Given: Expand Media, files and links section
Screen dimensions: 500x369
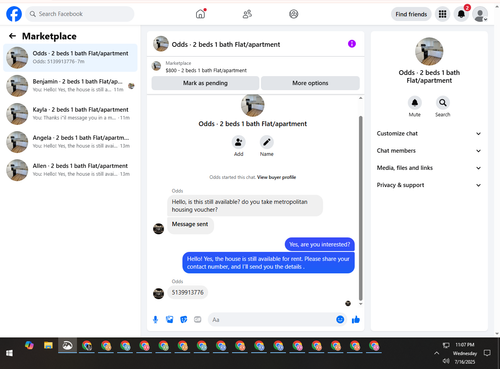Looking at the screenshot, I should coord(429,168).
